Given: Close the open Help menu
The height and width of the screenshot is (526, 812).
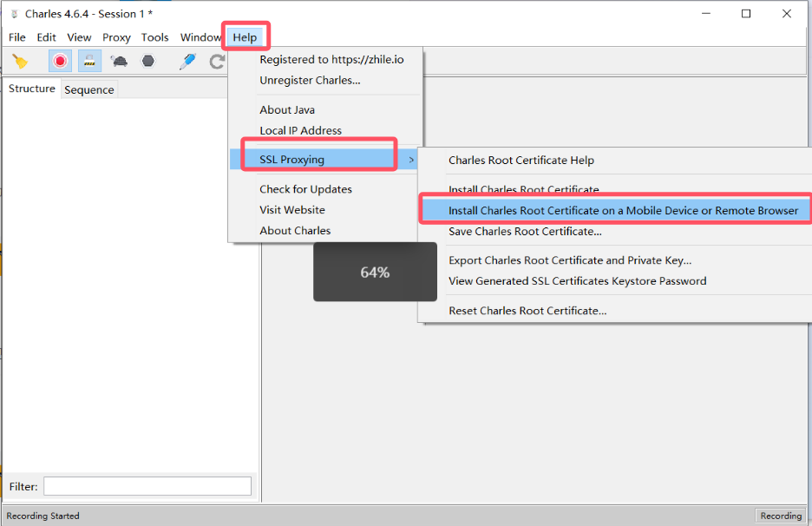Looking at the screenshot, I should [x=245, y=37].
